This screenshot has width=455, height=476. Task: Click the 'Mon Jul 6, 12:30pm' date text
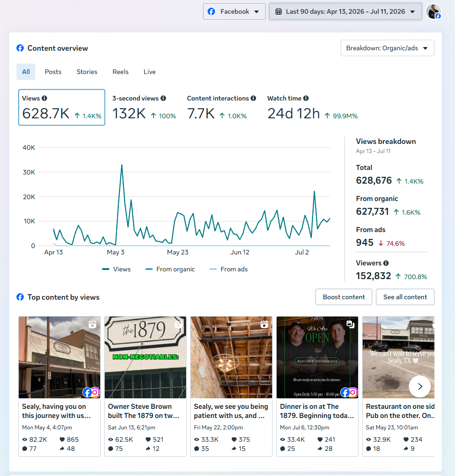[305, 428]
